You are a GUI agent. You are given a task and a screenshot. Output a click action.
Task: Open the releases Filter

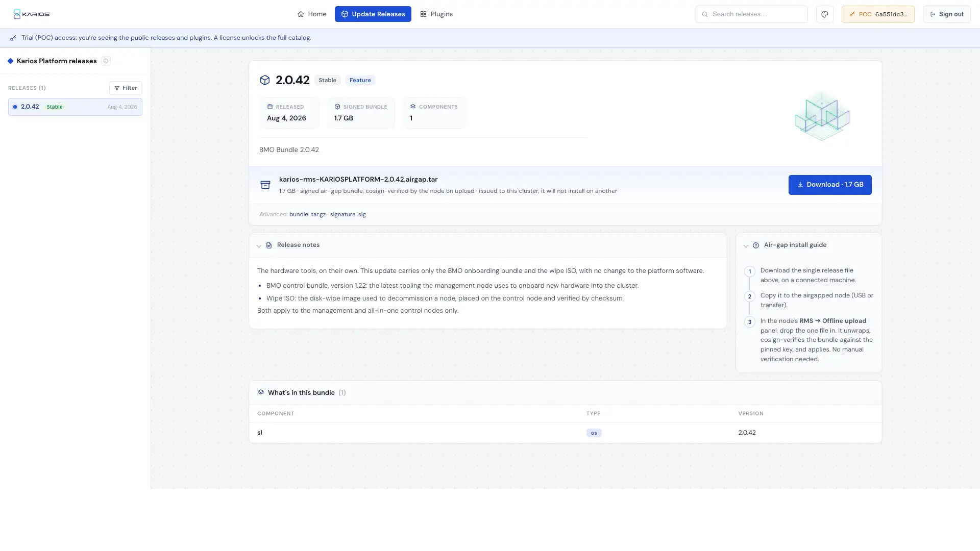coord(126,88)
